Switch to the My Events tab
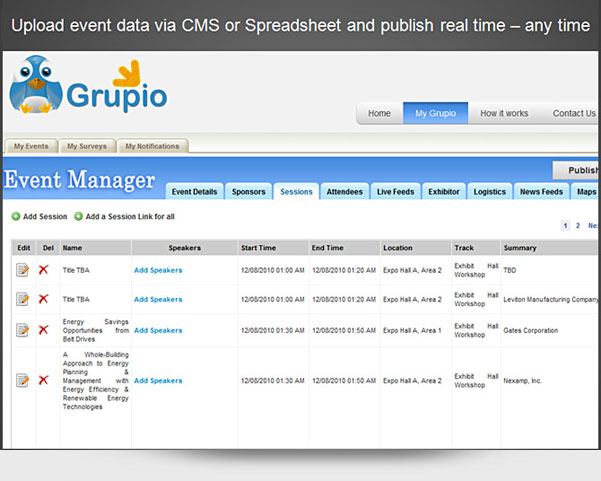Image resolution: width=601 pixels, height=481 pixels. pyautogui.click(x=31, y=146)
